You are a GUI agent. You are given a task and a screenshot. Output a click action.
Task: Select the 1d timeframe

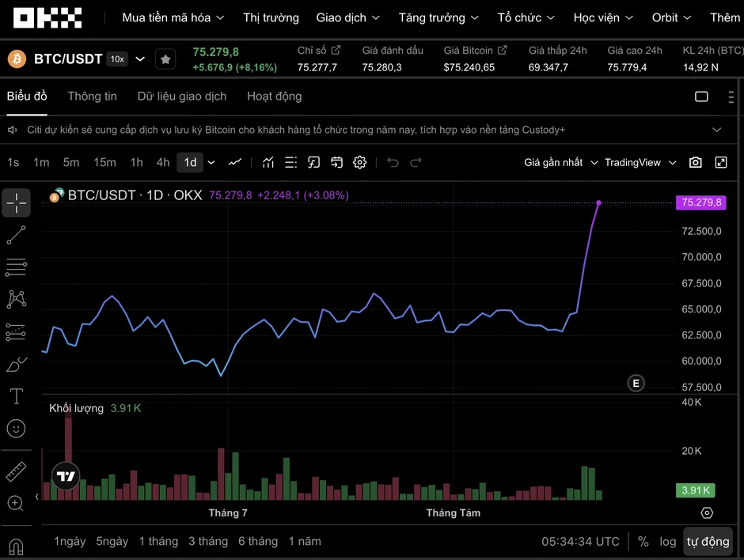(x=190, y=163)
